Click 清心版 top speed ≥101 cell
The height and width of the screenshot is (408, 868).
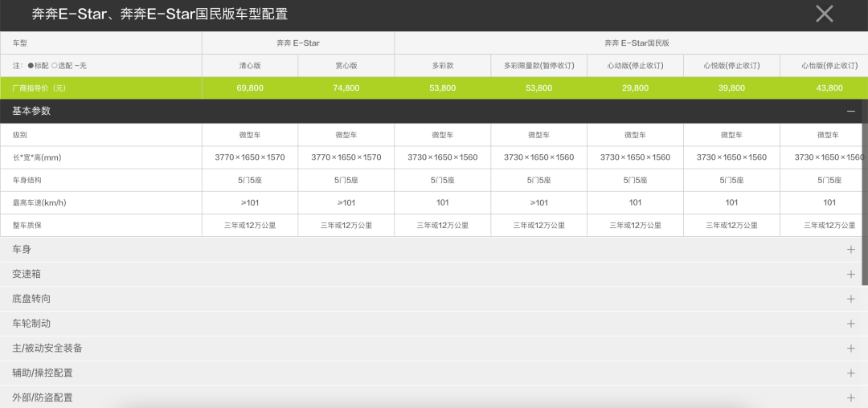[250, 203]
